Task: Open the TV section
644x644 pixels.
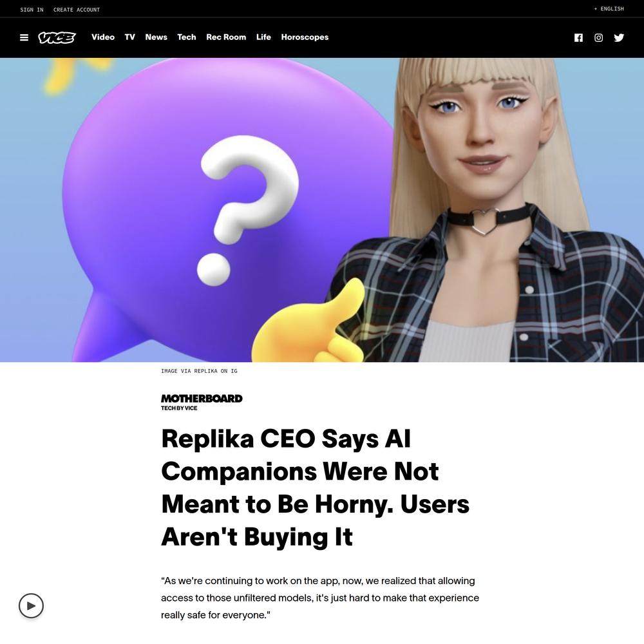Action: [130, 37]
